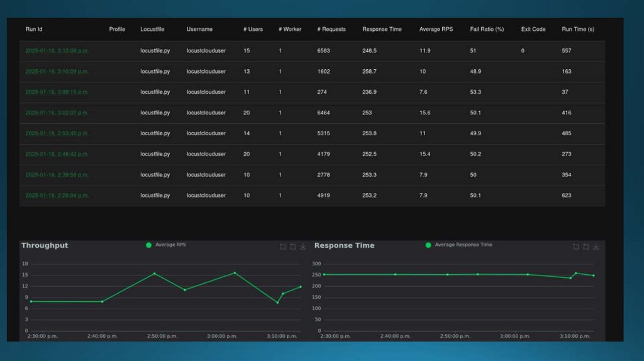Click the Fail Ratio (%) column header
Viewport: 644px width, 361px height.
pyautogui.click(x=487, y=30)
